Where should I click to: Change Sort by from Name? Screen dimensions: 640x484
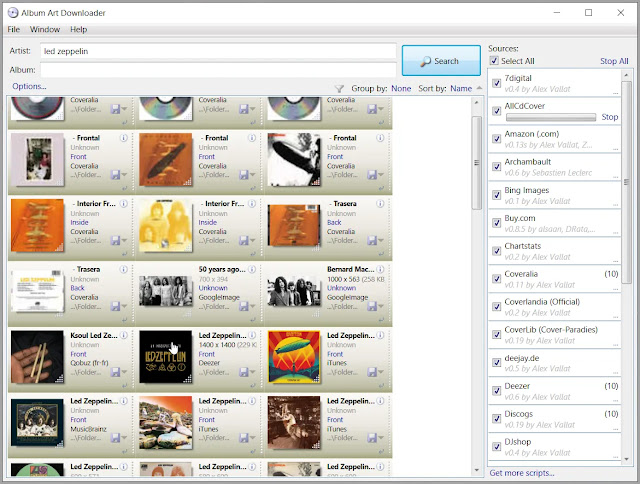pyautogui.click(x=461, y=88)
